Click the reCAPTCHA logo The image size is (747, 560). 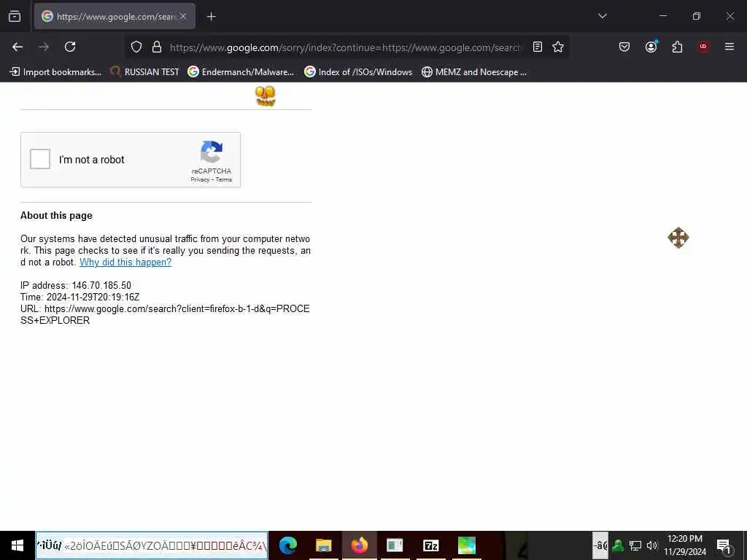(212, 152)
